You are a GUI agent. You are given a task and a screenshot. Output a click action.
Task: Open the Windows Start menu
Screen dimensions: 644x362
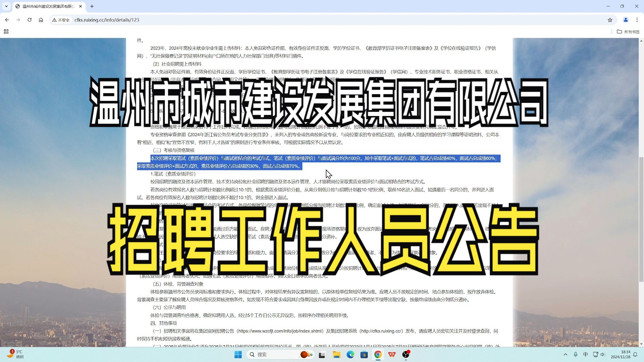tap(238, 355)
